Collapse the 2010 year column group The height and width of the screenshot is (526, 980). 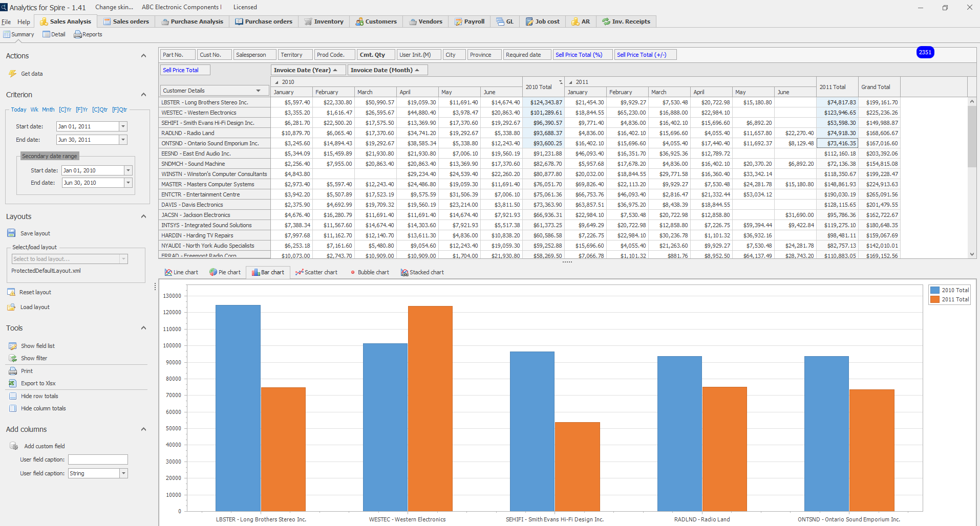(277, 82)
